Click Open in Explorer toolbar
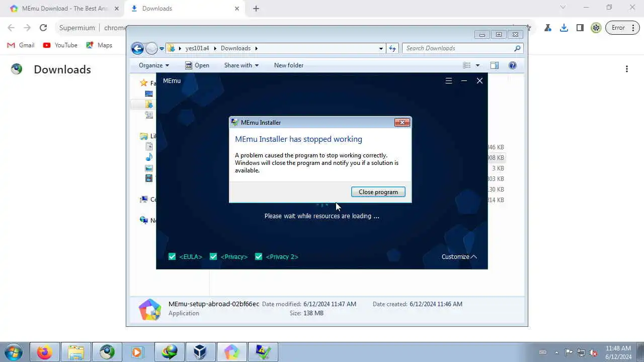This screenshot has width=644, height=362. point(197,65)
